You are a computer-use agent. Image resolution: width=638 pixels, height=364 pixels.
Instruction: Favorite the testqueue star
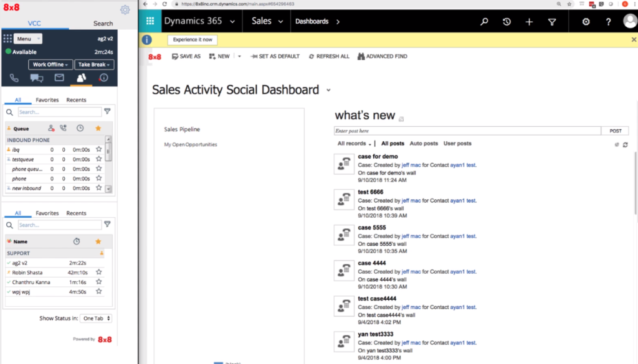tap(98, 159)
